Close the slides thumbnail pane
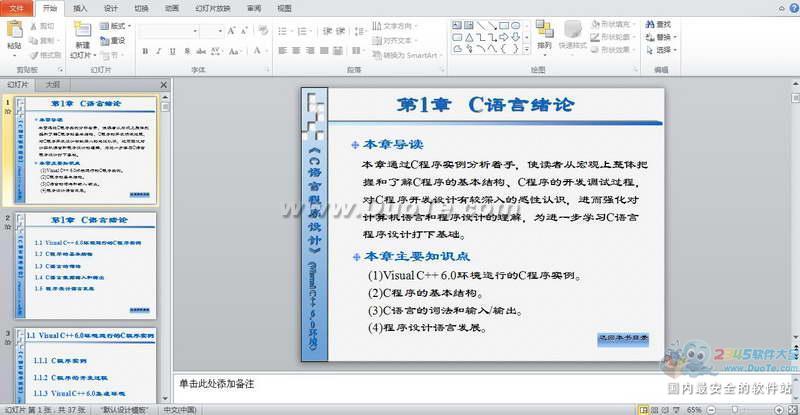 (164, 85)
